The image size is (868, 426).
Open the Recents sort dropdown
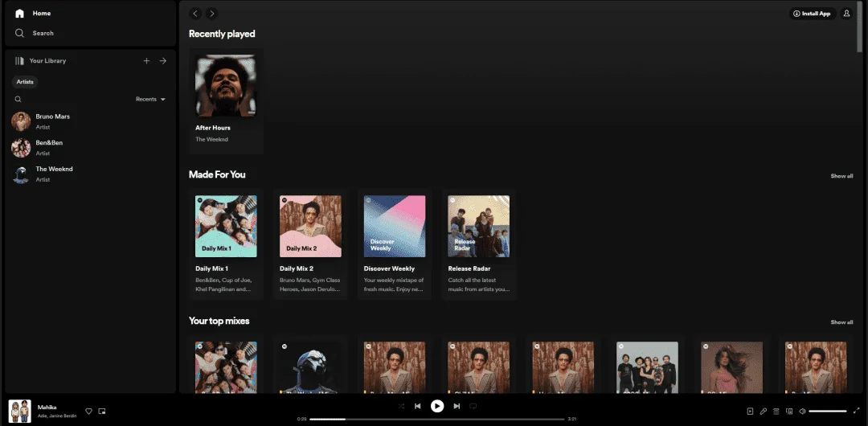click(x=150, y=99)
